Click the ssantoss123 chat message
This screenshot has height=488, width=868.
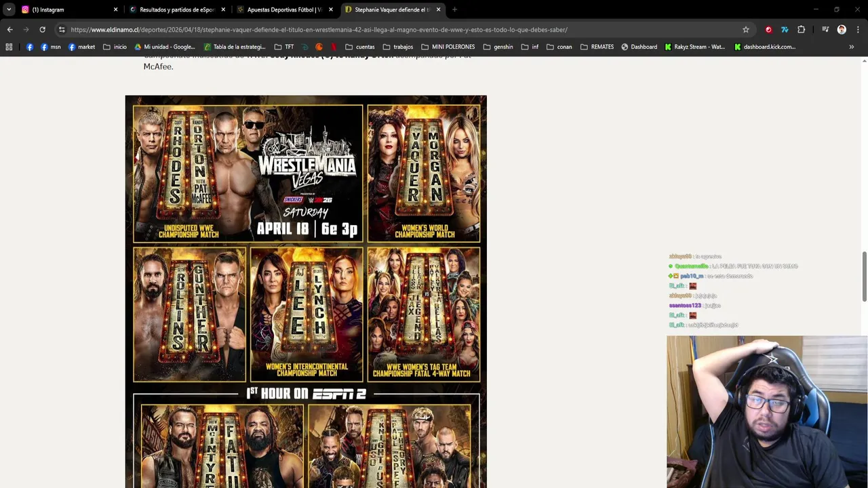(x=694, y=306)
